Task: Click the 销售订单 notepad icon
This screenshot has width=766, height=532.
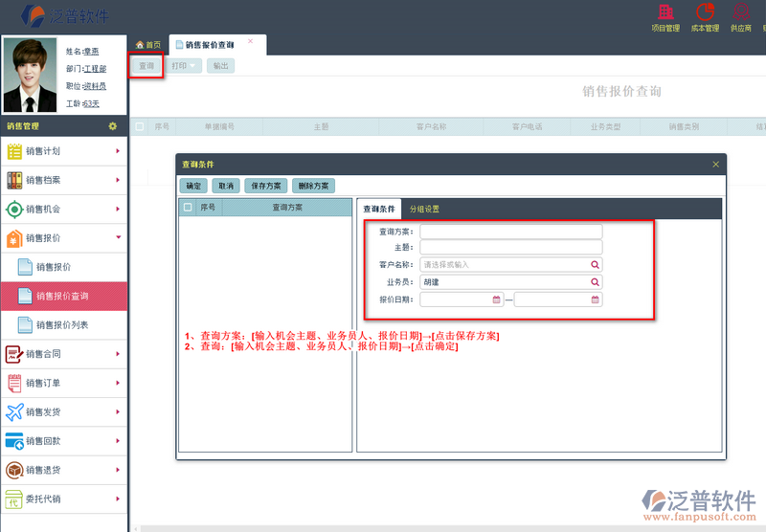Action: pyautogui.click(x=14, y=383)
